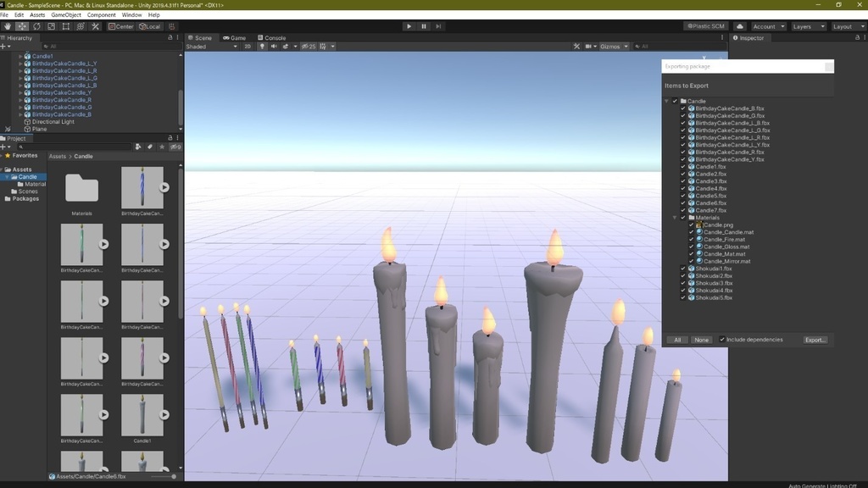This screenshot has width=868, height=488.
Task: Select the Hand tool
Action: [x=7, y=26]
